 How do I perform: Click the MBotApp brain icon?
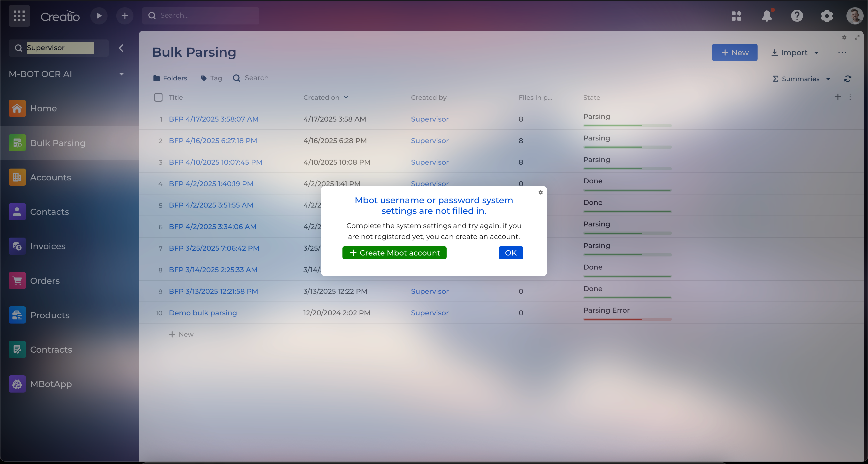point(17,384)
